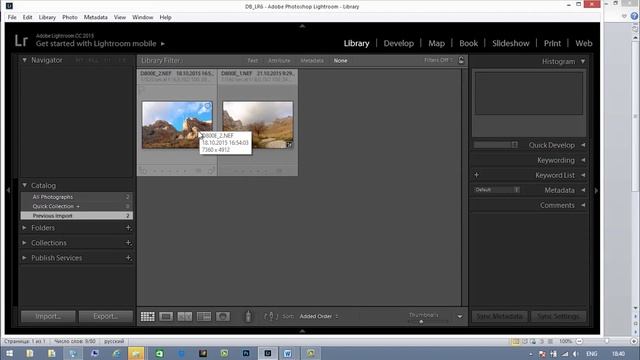Open the Windows Start button
640x360 pixels.
9,353
